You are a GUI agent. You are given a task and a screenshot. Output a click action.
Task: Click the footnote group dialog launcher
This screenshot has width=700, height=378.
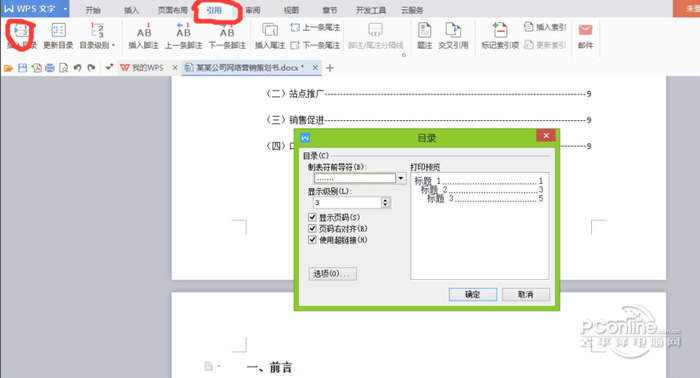(x=404, y=55)
